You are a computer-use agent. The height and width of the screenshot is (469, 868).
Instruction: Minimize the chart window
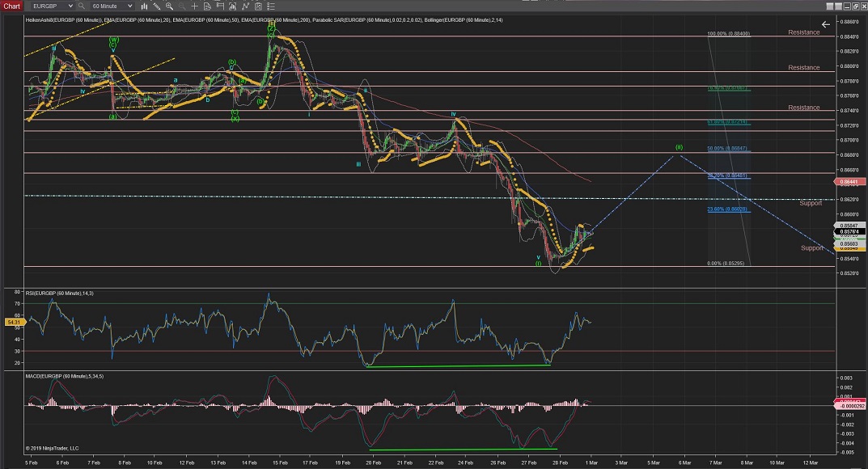tap(847, 6)
